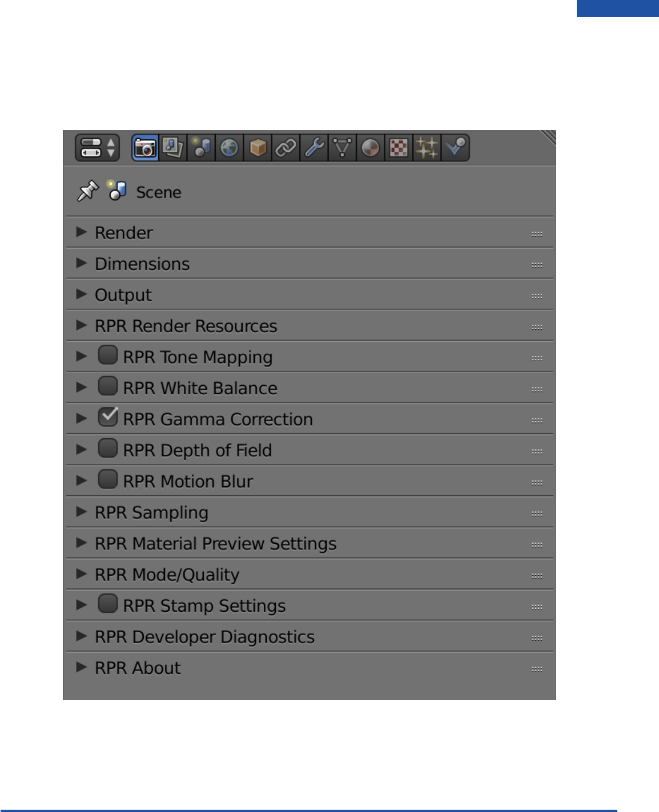Toggle the pin icon next to Scene

click(x=87, y=191)
